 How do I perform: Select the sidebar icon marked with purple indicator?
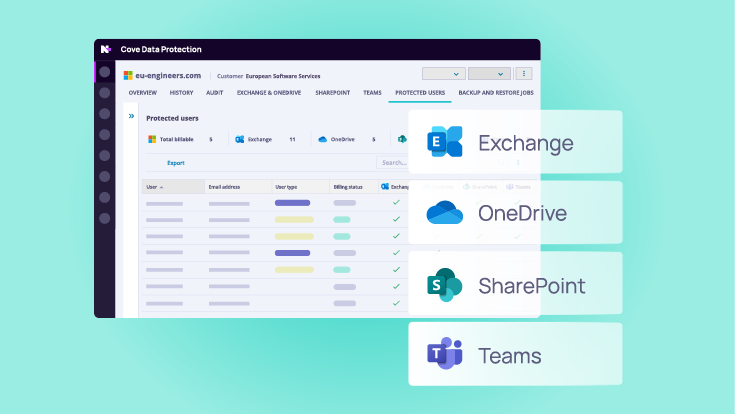(105, 72)
